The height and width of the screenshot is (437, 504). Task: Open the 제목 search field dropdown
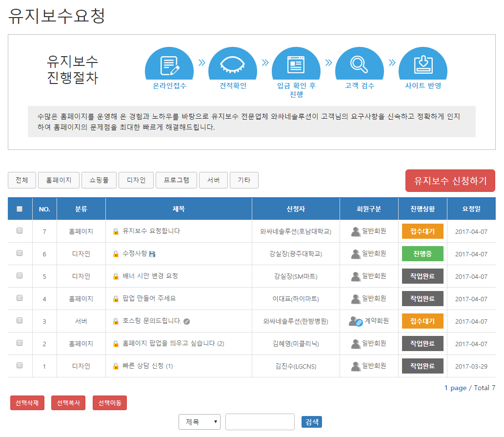point(200,422)
